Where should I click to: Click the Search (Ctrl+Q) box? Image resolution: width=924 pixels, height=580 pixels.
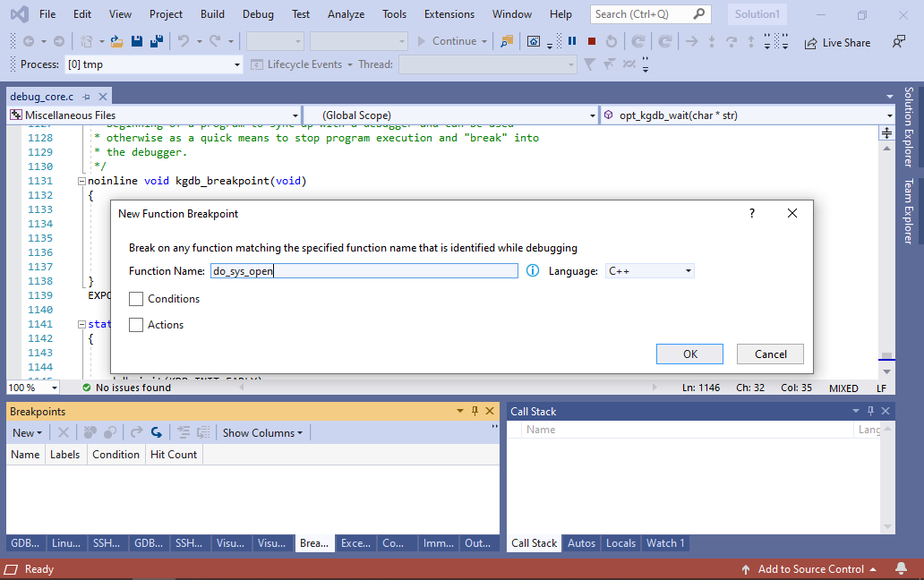(651, 14)
